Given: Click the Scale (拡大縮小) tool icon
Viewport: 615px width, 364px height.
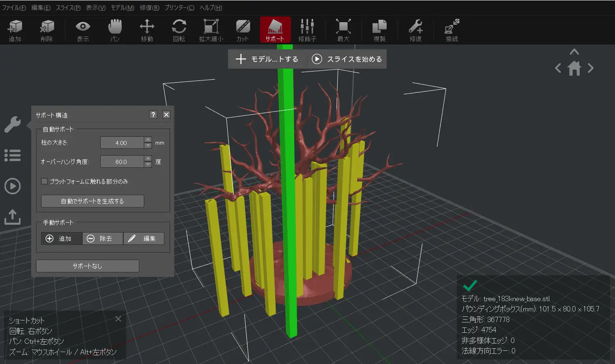Looking at the screenshot, I should [x=211, y=30].
